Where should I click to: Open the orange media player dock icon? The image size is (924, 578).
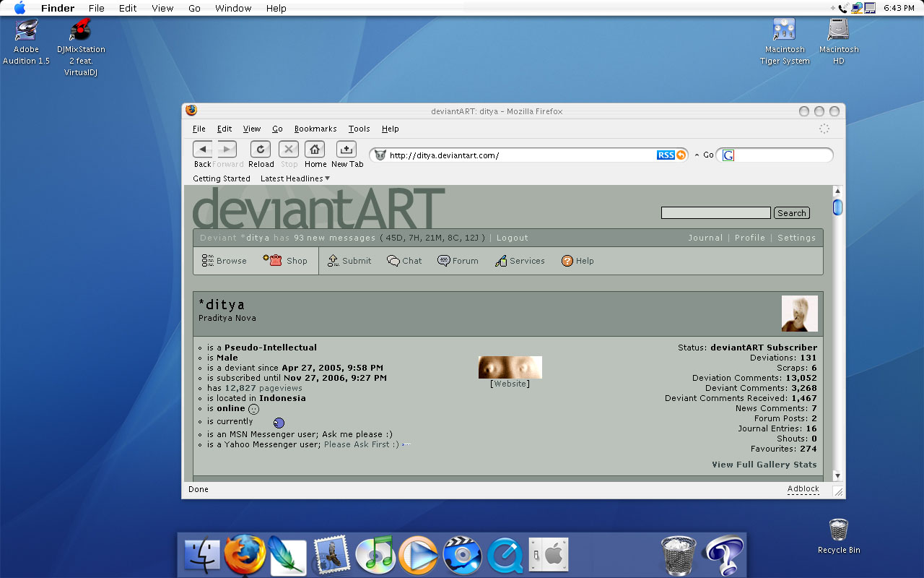[418, 556]
